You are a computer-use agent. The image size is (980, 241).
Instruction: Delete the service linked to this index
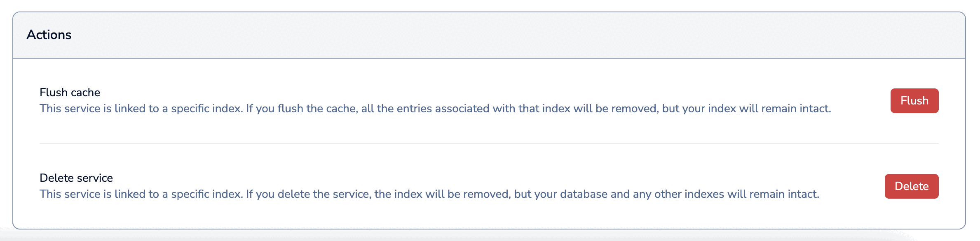pos(911,186)
